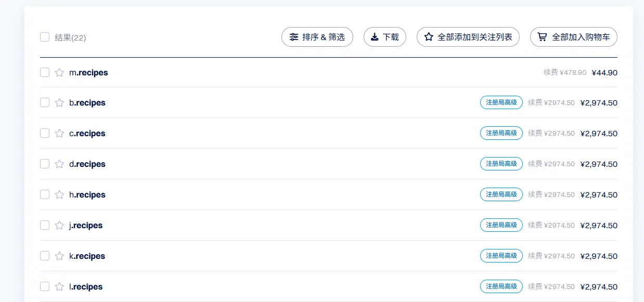The width and height of the screenshot is (644, 302).
Task: Tick the select-all 结果(22) checkbox
Action: click(45, 37)
